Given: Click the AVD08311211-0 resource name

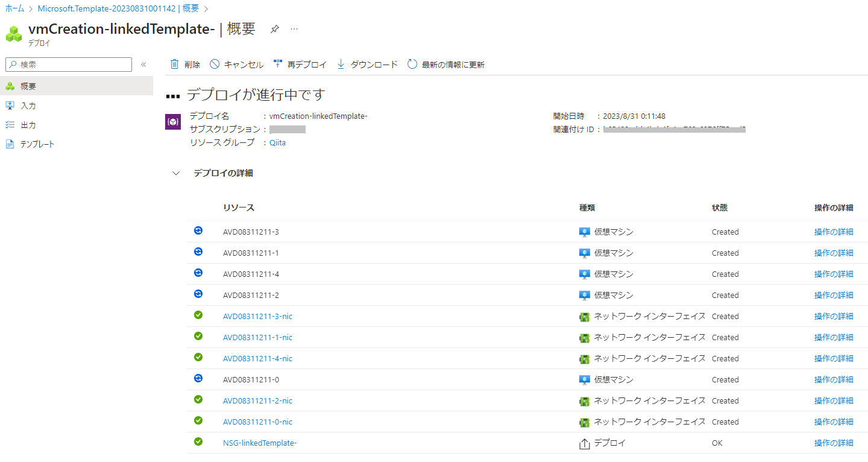Looking at the screenshot, I should click(251, 379).
